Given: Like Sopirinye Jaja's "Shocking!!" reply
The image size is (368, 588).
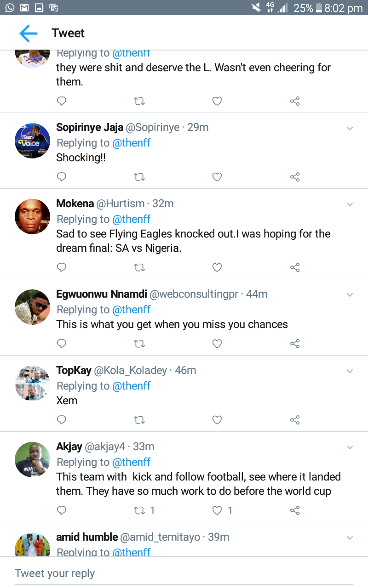Looking at the screenshot, I should click(217, 177).
